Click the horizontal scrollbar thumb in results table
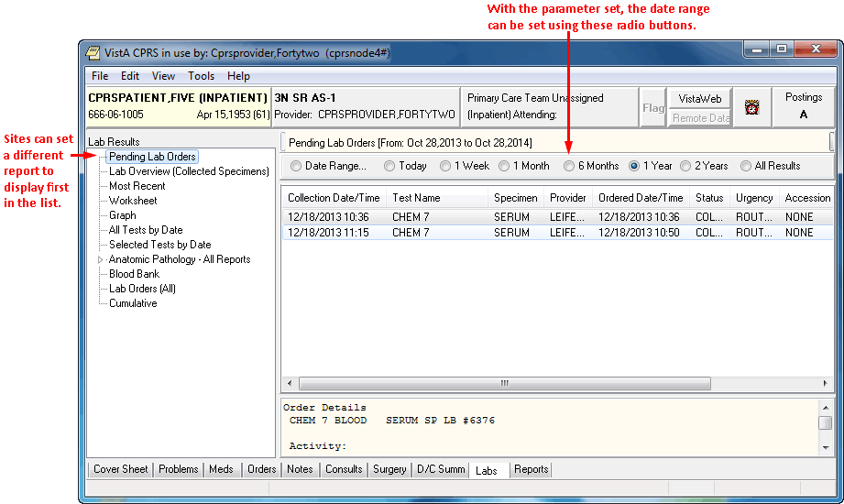Screen dimensions: 844x504 click(x=504, y=383)
